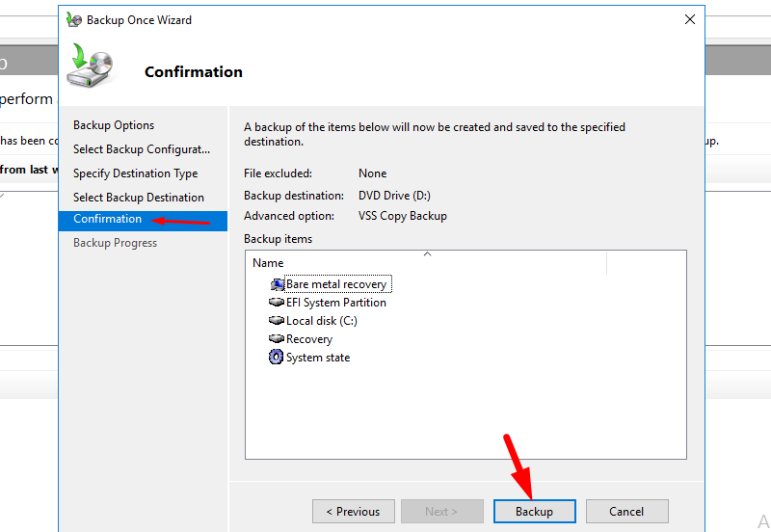Cancel the backup wizard
The height and width of the screenshot is (532, 771).
click(x=626, y=512)
